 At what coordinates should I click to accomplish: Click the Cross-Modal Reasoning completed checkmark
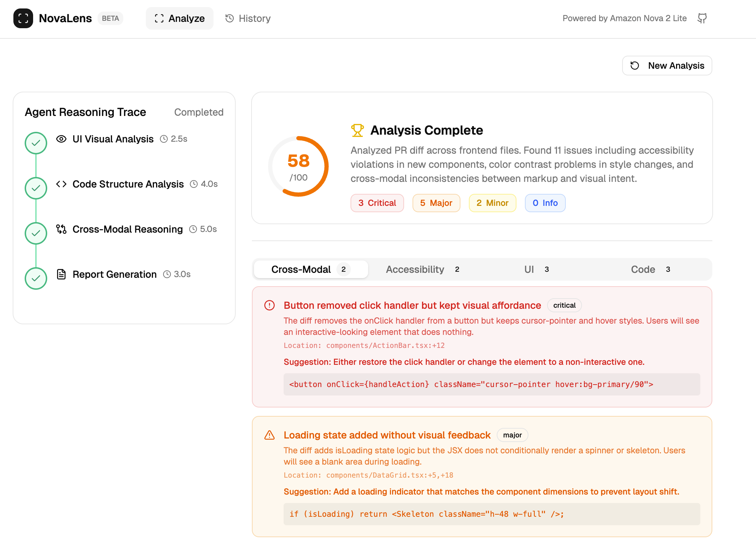[x=36, y=233]
